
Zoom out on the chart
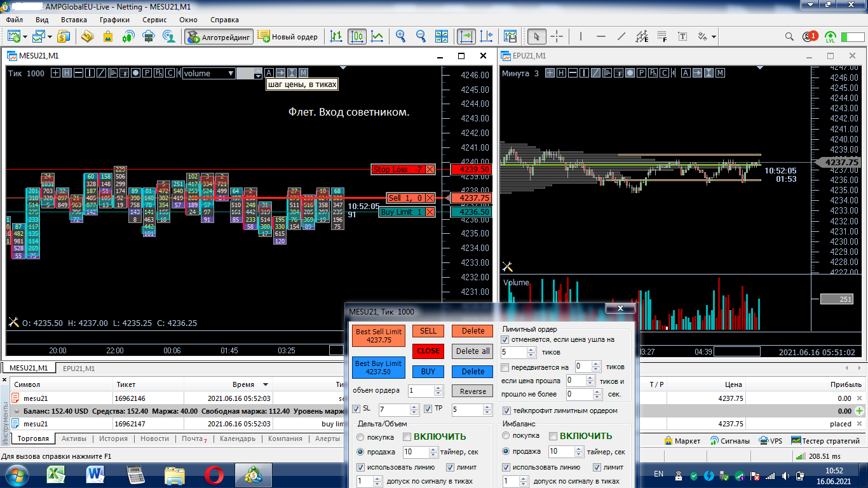(x=421, y=37)
